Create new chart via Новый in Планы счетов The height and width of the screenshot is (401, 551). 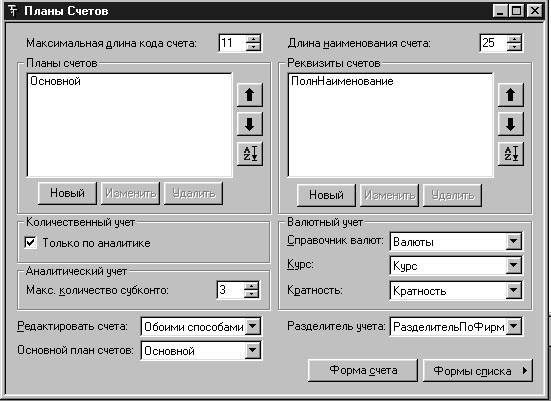coord(67,193)
